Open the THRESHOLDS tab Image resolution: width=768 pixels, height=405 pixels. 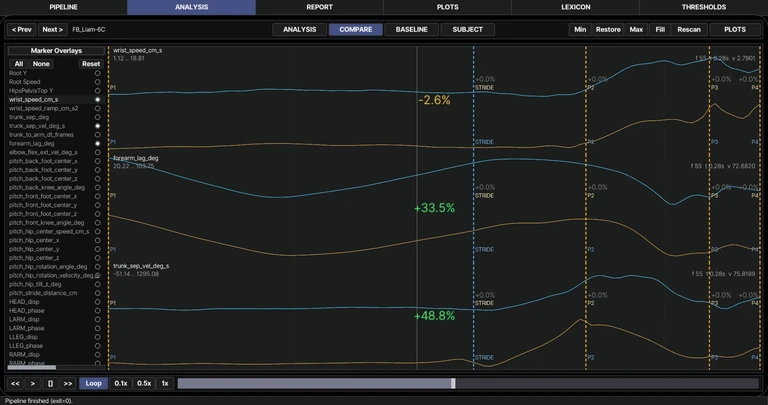704,7
